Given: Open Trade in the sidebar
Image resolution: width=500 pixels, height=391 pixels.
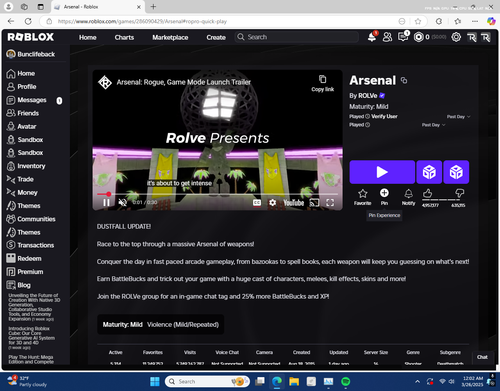Looking at the screenshot, I should 20,179.
